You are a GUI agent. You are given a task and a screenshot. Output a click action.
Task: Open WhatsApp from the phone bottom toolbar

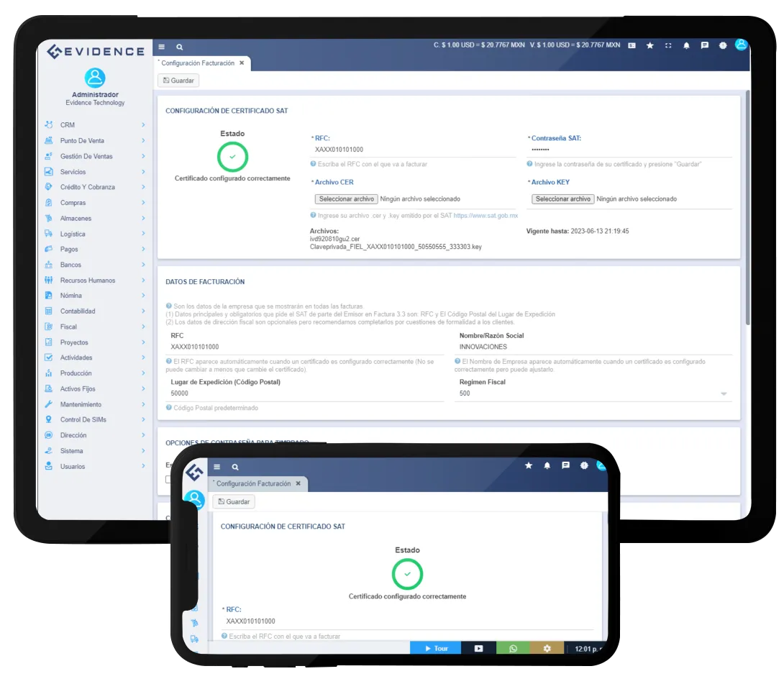coord(512,648)
